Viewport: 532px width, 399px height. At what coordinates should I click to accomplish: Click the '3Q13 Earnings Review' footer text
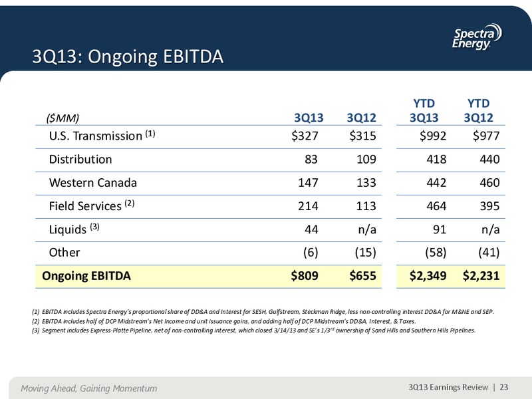tap(448, 387)
